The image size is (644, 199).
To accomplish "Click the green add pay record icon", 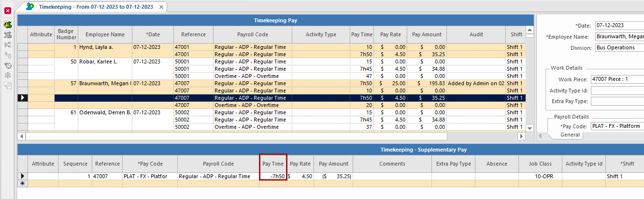I will point(8,24).
